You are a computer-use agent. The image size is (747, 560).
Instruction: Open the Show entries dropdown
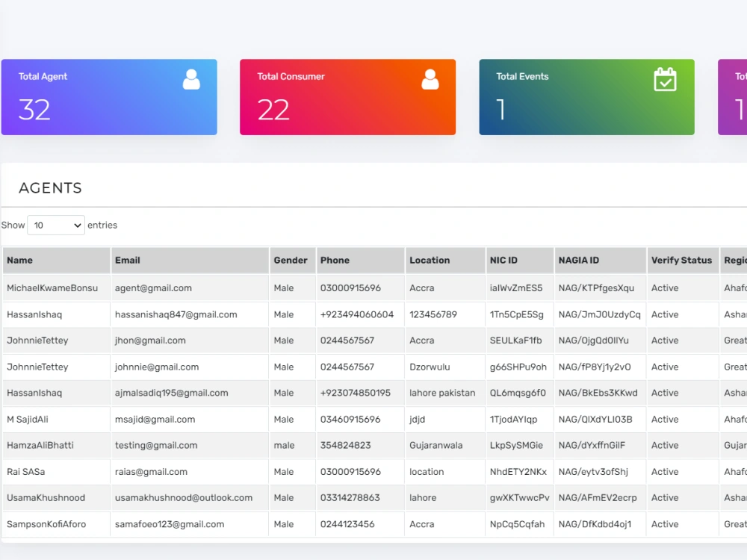[x=56, y=225]
